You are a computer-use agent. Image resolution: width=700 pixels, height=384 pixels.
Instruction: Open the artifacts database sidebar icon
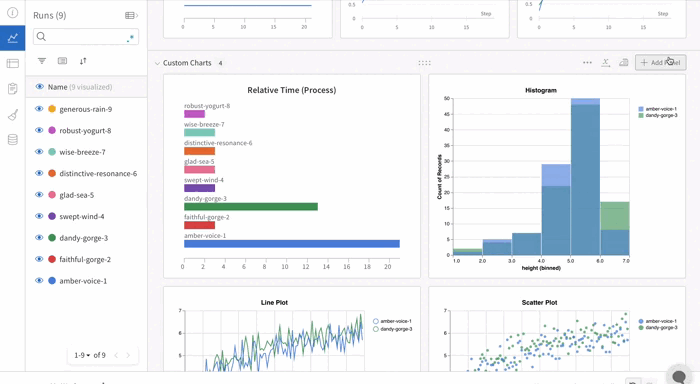(12, 140)
